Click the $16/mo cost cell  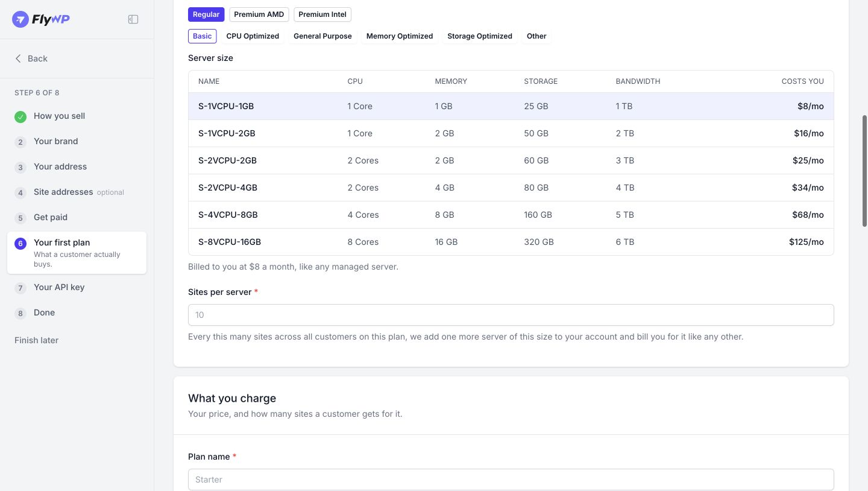(808, 133)
